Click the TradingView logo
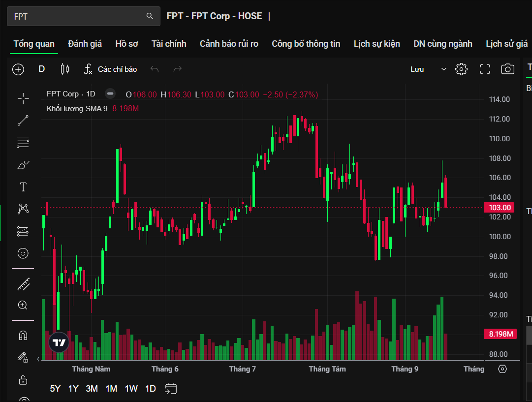The image size is (532, 402). click(x=59, y=342)
